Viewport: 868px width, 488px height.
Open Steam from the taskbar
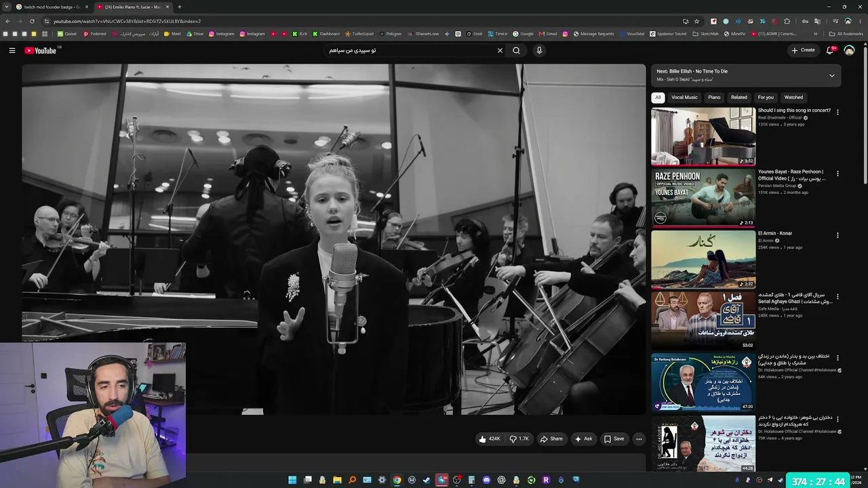coord(427,480)
